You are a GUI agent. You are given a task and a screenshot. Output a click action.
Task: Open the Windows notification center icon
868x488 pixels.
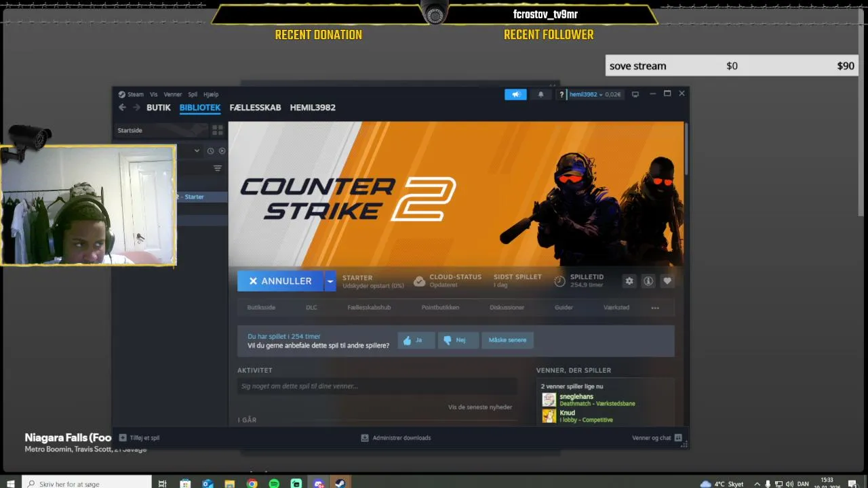coord(852,483)
